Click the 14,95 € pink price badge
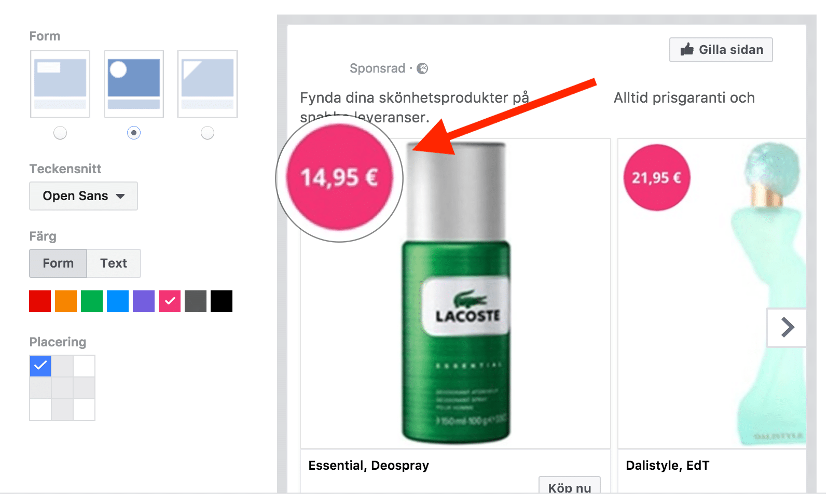The height and width of the screenshot is (504, 828). tap(340, 178)
